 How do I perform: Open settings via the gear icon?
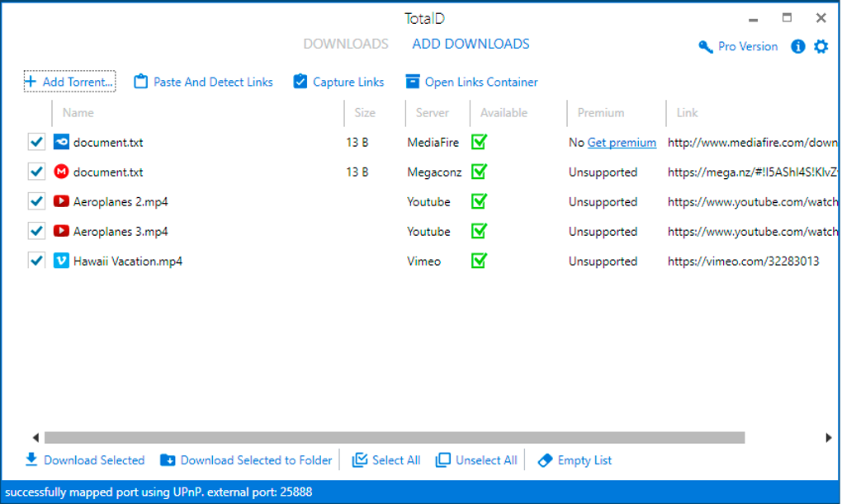point(821,47)
